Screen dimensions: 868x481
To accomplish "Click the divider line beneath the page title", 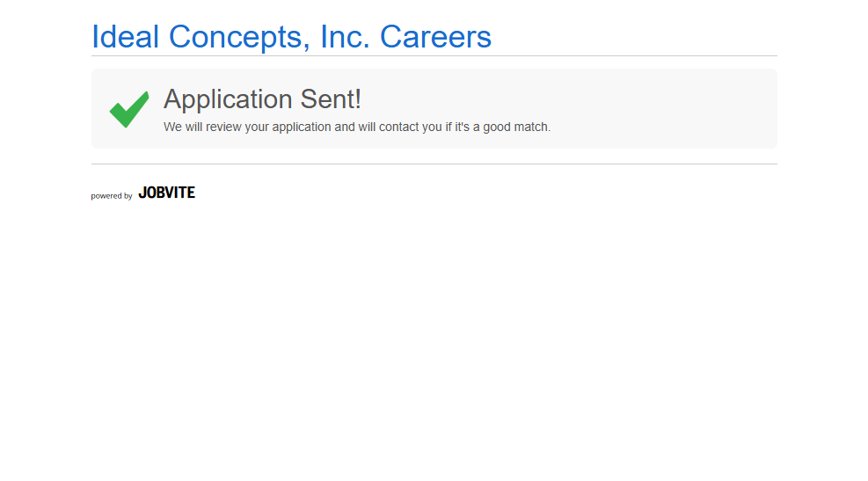I will click(x=434, y=56).
